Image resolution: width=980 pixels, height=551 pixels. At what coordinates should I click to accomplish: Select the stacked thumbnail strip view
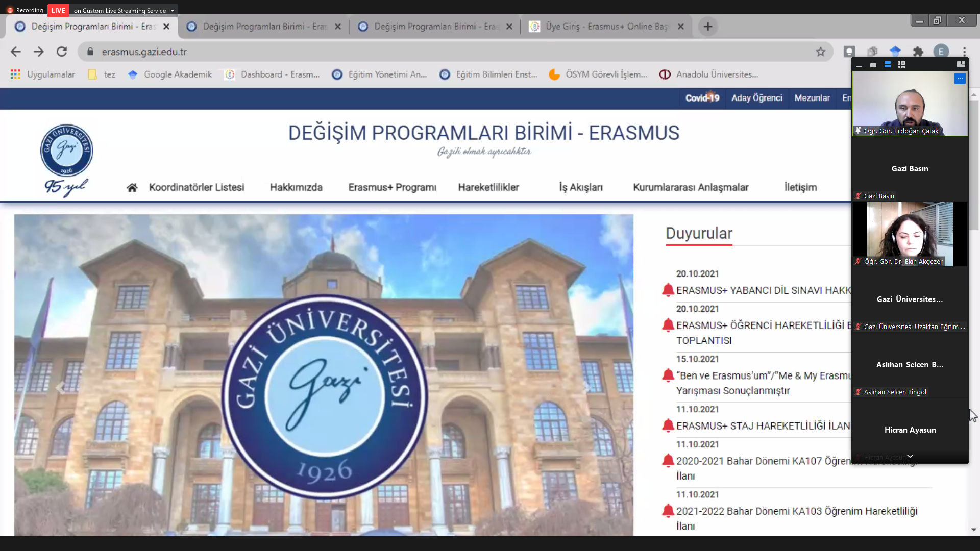click(x=888, y=65)
